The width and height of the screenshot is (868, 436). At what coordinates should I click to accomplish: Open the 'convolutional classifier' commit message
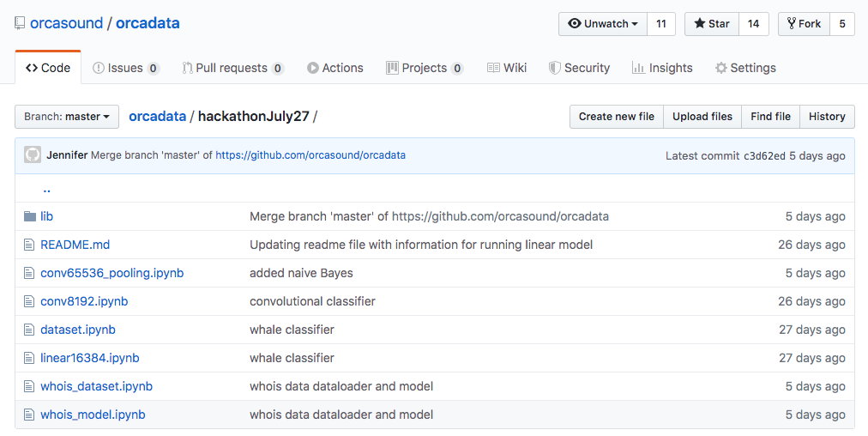click(x=312, y=301)
